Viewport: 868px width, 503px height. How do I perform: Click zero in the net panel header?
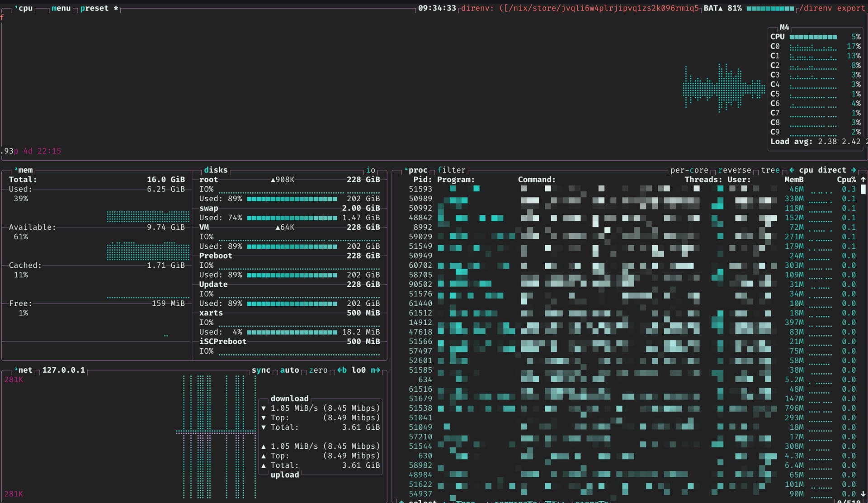[318, 370]
